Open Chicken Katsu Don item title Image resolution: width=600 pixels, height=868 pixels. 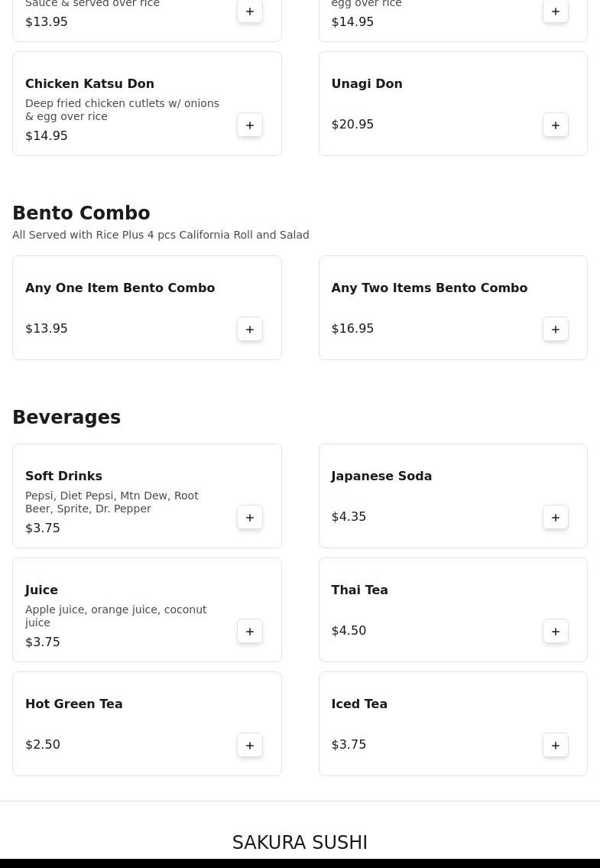(89, 84)
